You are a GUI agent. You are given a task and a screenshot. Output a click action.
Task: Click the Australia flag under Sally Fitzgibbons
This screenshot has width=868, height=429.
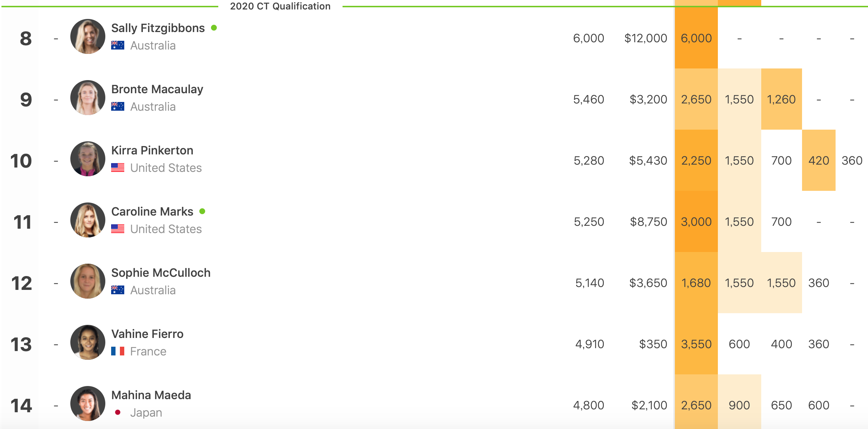(x=118, y=45)
